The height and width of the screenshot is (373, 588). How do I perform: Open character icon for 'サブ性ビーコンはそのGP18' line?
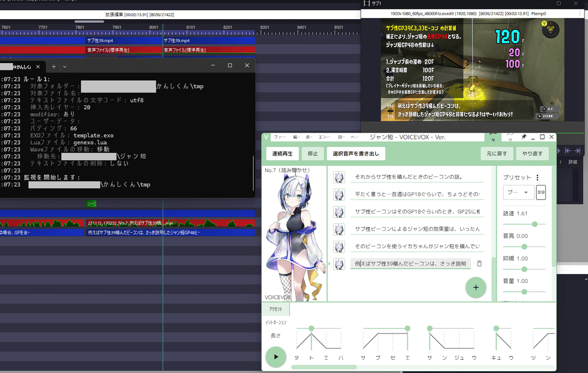[339, 212]
